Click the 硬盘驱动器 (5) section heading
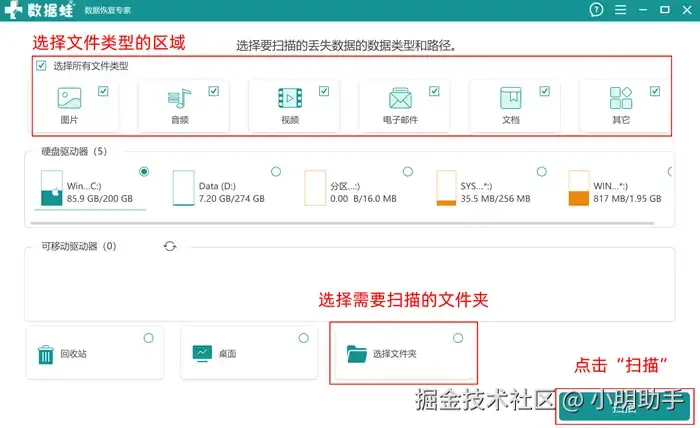The height and width of the screenshot is (428, 700). coord(74,151)
